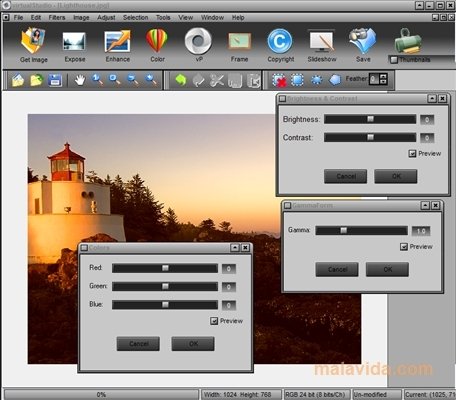The image size is (456, 400).
Task: Click the paste clipboard icon
Action: [x=253, y=81]
